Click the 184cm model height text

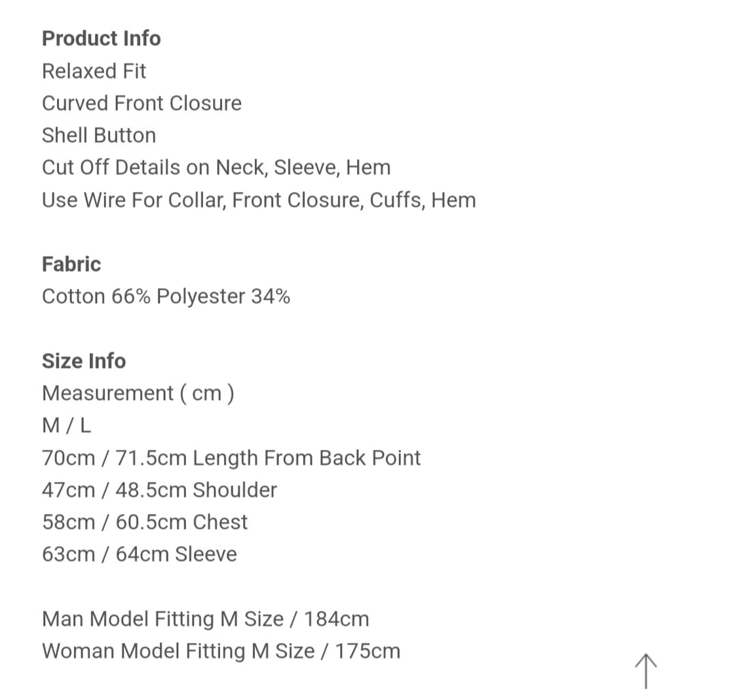[x=337, y=619]
